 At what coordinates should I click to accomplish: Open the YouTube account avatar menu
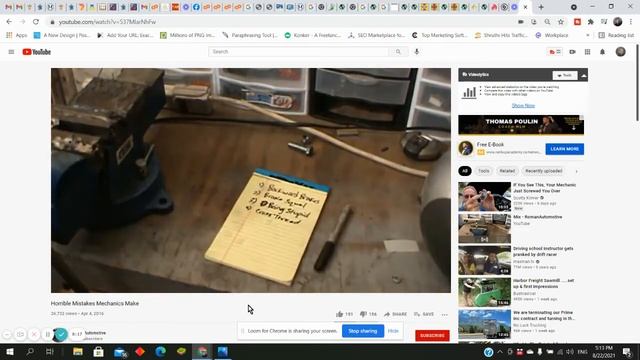620,51
